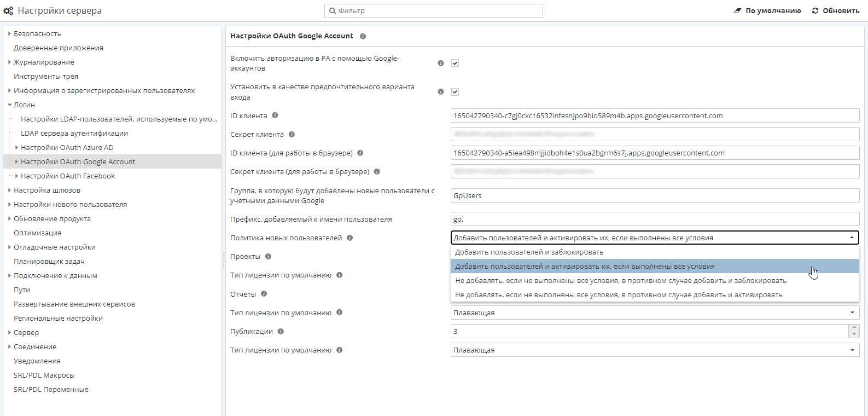
Task: Click into the Фильтр search field
Action: click(x=434, y=11)
